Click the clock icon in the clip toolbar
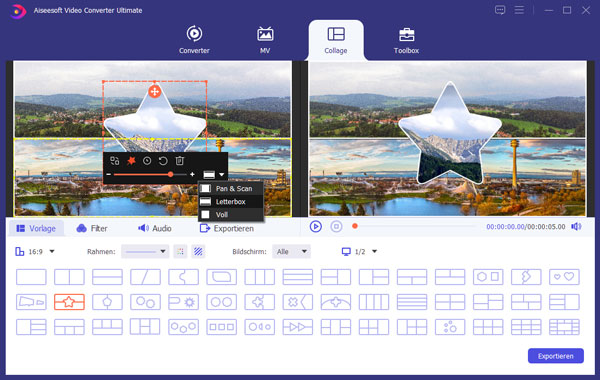600x380 pixels. pos(147,161)
